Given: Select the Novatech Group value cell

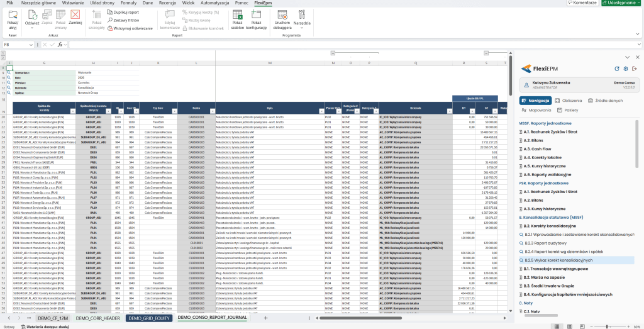Looking at the screenshot, I should tap(108, 92).
